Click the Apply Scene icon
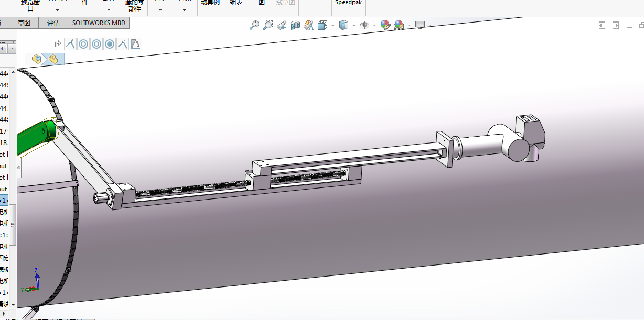The width and height of the screenshot is (644, 320). [x=399, y=25]
